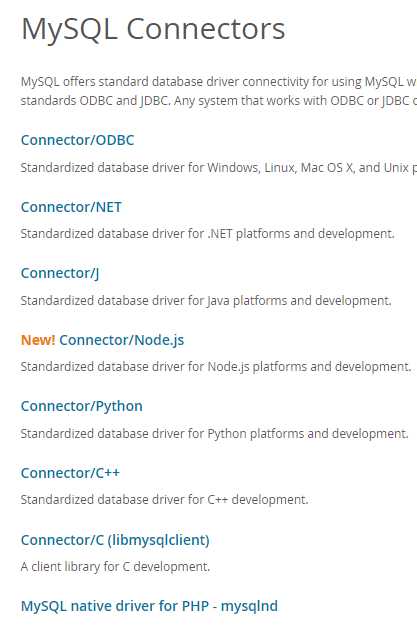Open the Connector/Node.js link
The image size is (417, 625).
pos(122,340)
